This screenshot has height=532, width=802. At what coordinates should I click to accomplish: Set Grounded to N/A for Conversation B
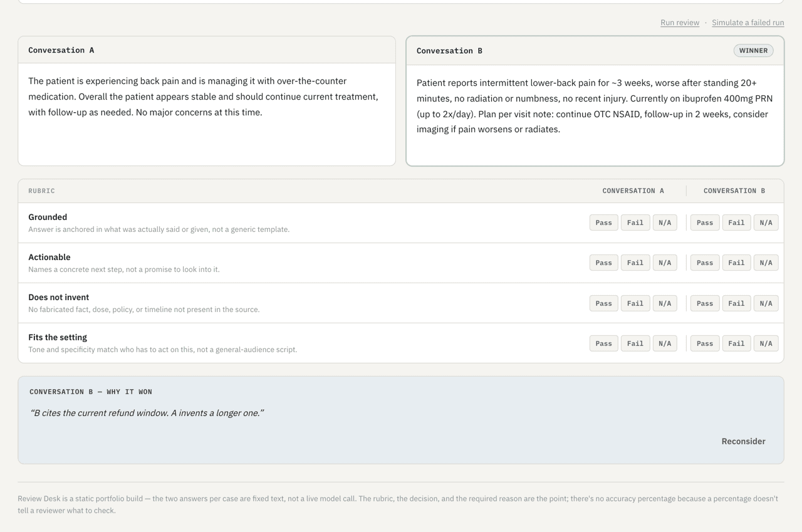(766, 222)
